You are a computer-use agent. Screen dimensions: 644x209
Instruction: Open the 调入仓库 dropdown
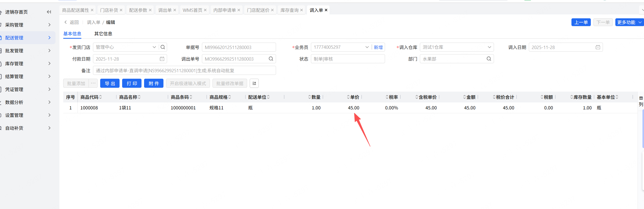pos(489,47)
